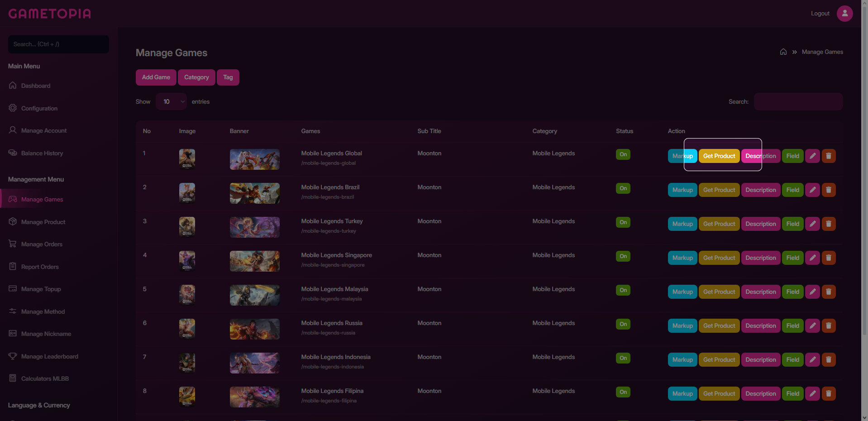Image resolution: width=868 pixels, height=421 pixels.
Task: Click Get Product for Mobile Legends Malaysia
Action: point(719,292)
